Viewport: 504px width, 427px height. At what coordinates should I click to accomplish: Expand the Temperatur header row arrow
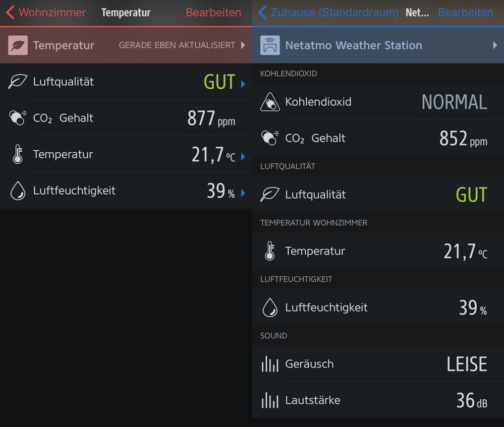click(x=243, y=45)
